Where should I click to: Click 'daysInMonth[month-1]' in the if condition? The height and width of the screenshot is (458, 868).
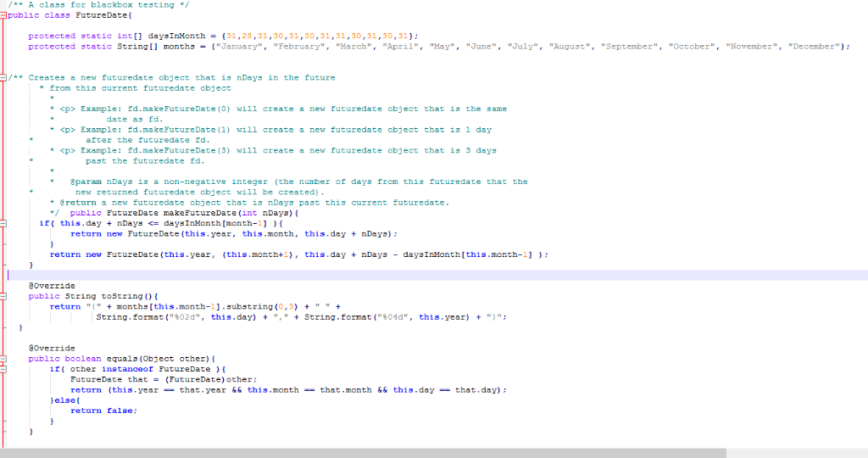tap(215, 223)
